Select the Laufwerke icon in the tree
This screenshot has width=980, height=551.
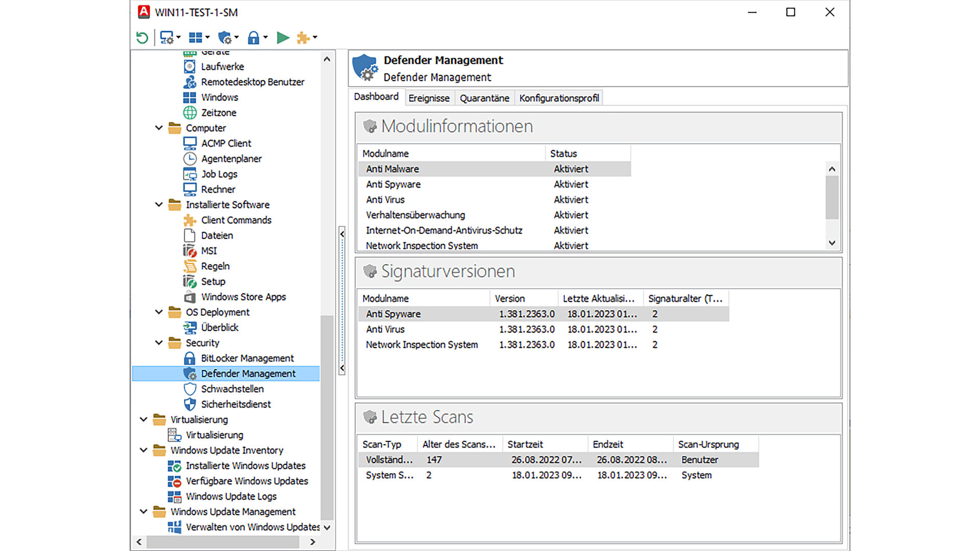tap(189, 66)
